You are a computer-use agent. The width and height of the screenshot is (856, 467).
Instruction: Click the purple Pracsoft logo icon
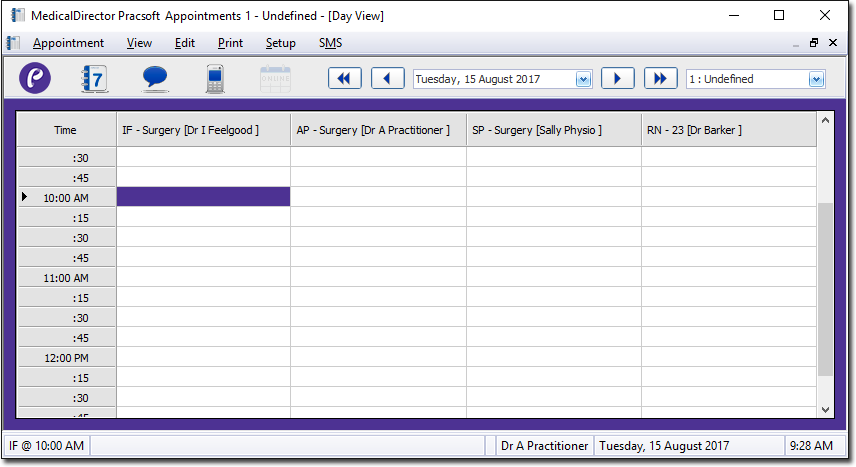click(x=35, y=78)
